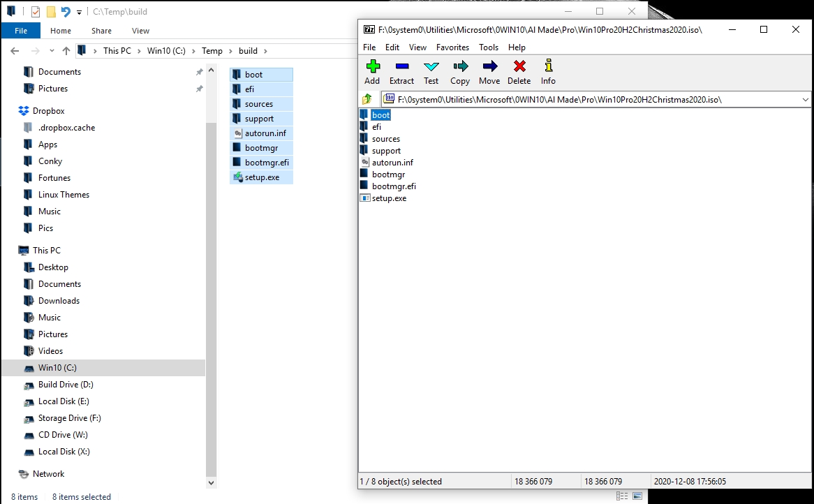Screen dimensions: 814x504
Task: Open the 7-Zip Edit menu
Action: coord(392,47)
